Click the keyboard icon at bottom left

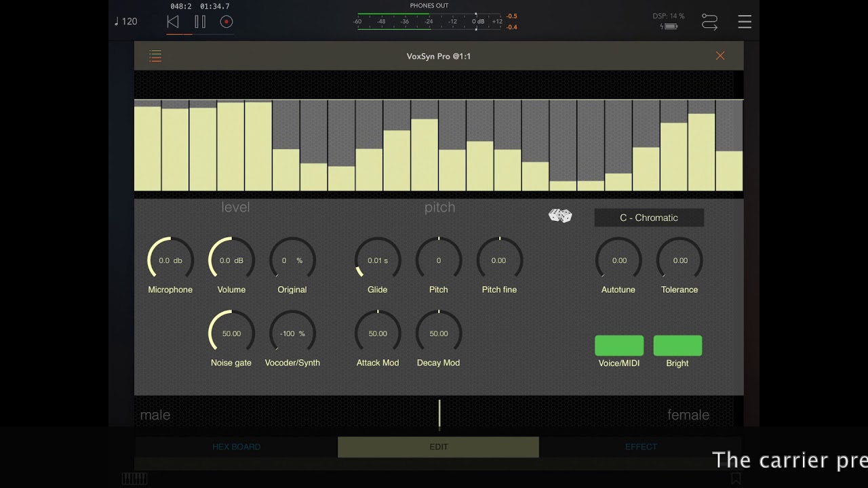click(134, 479)
